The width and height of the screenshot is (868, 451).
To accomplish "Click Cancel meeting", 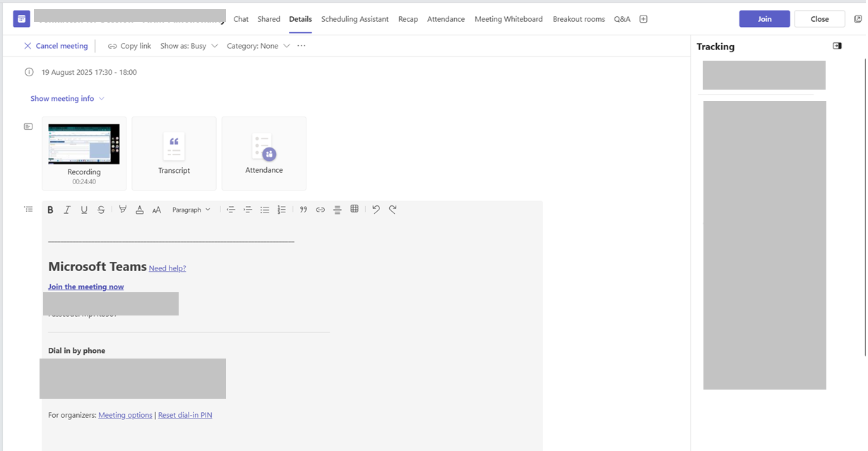I will pyautogui.click(x=56, y=46).
